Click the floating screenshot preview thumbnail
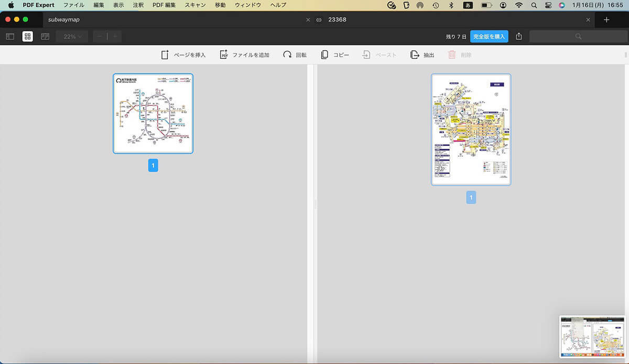The width and height of the screenshot is (629, 364). click(592, 337)
